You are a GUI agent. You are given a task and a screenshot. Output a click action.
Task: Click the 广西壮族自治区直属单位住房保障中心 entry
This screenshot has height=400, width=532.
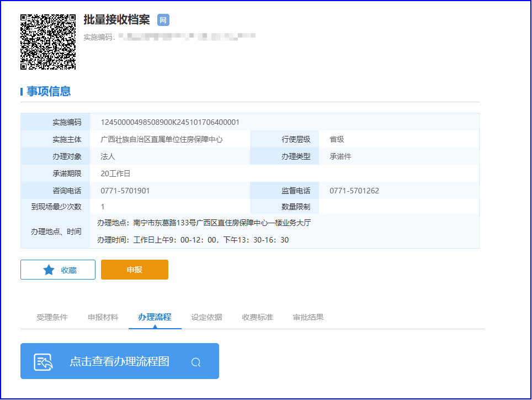pos(161,139)
